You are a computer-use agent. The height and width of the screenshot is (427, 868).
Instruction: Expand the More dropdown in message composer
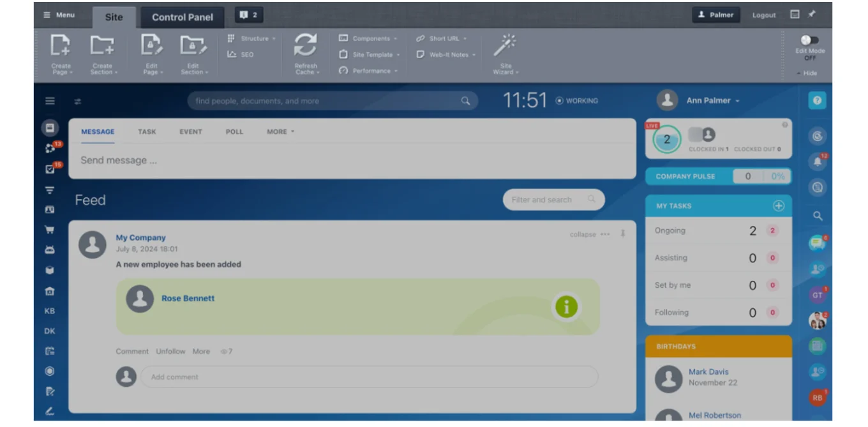pos(280,131)
